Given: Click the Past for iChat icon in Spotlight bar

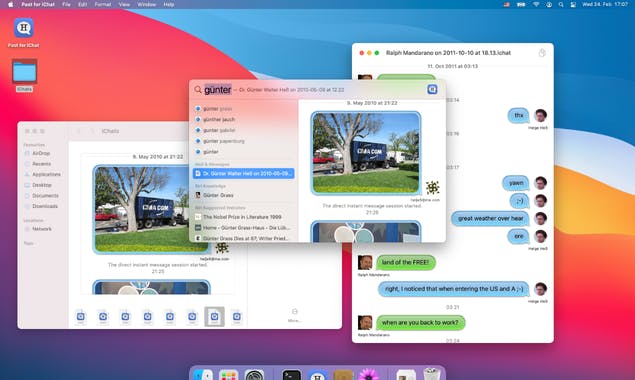Looking at the screenshot, I should coord(432,89).
